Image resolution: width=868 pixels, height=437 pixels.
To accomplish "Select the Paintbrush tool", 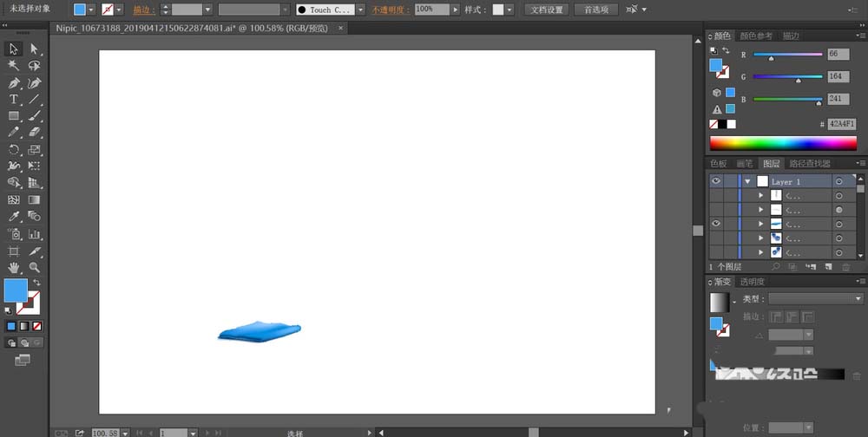I will (35, 116).
